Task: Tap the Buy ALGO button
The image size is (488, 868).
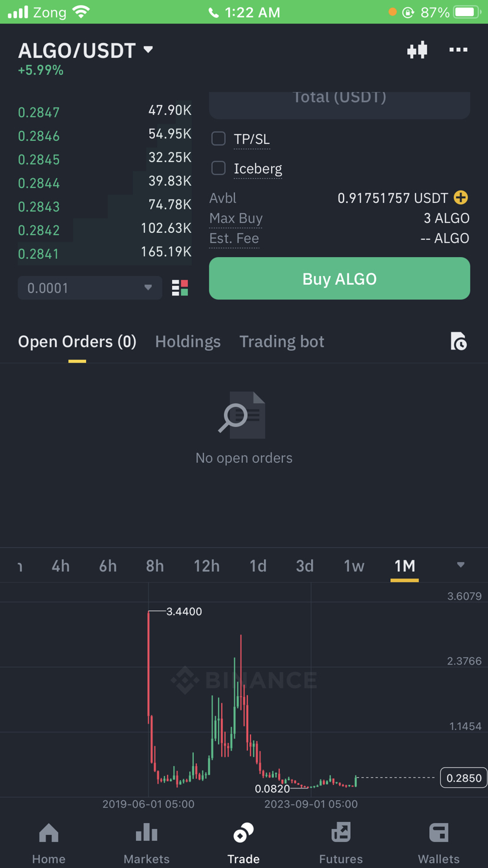Action: pos(339,278)
